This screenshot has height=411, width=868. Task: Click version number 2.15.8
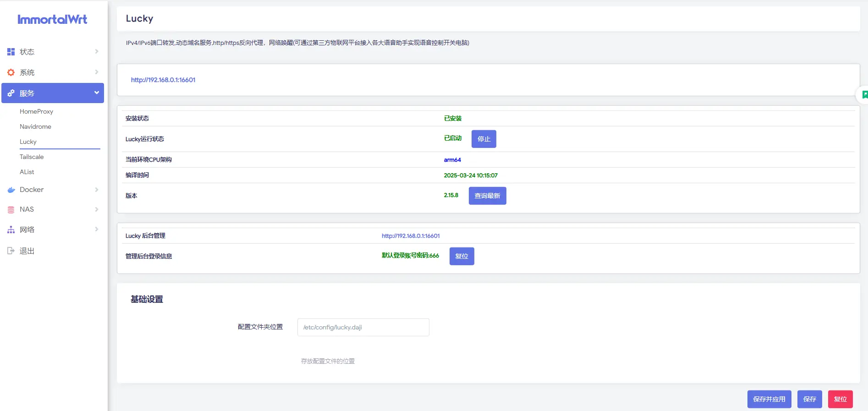click(x=451, y=195)
